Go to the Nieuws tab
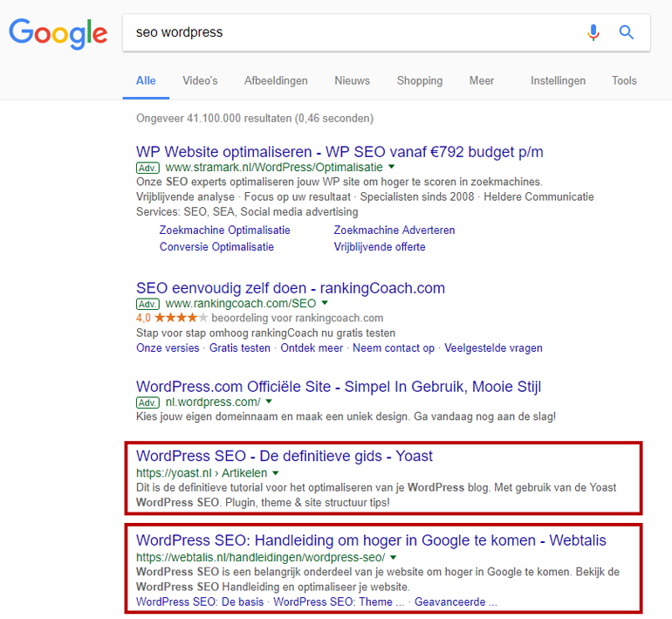 pos(353,80)
